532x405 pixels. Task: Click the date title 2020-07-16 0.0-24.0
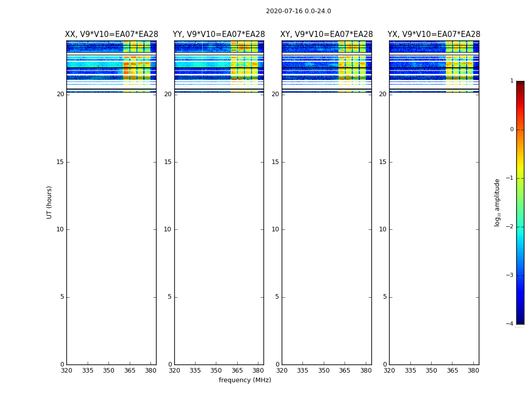298,11
